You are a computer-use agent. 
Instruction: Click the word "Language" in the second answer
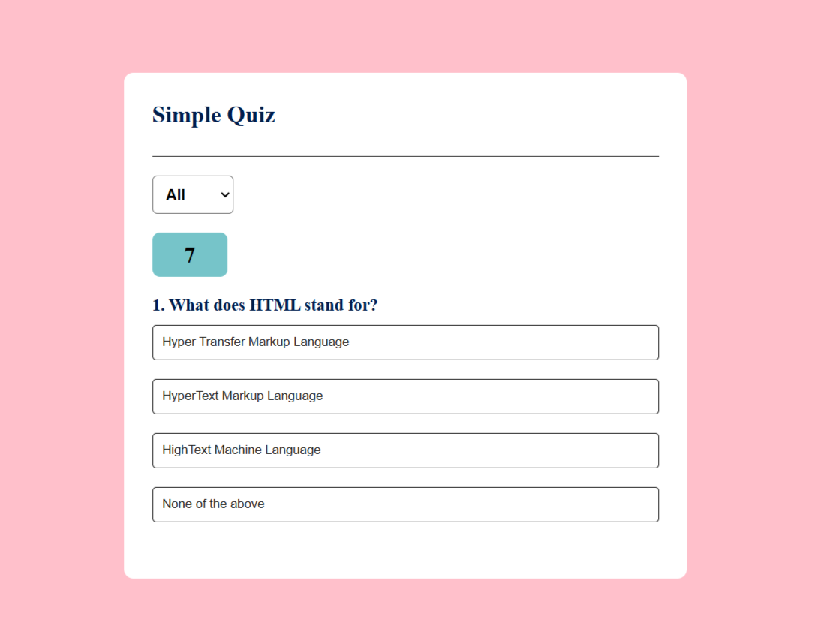(295, 396)
